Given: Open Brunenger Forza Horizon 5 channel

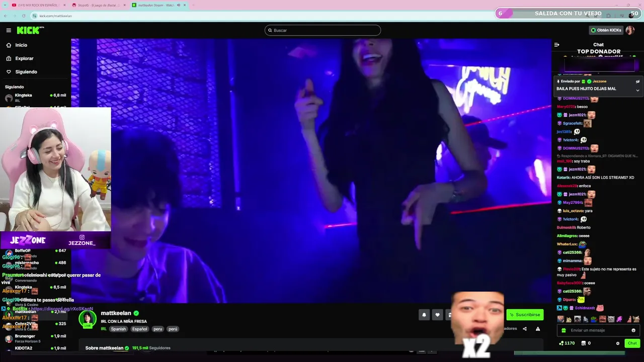Looking at the screenshot, I should (x=35, y=338).
